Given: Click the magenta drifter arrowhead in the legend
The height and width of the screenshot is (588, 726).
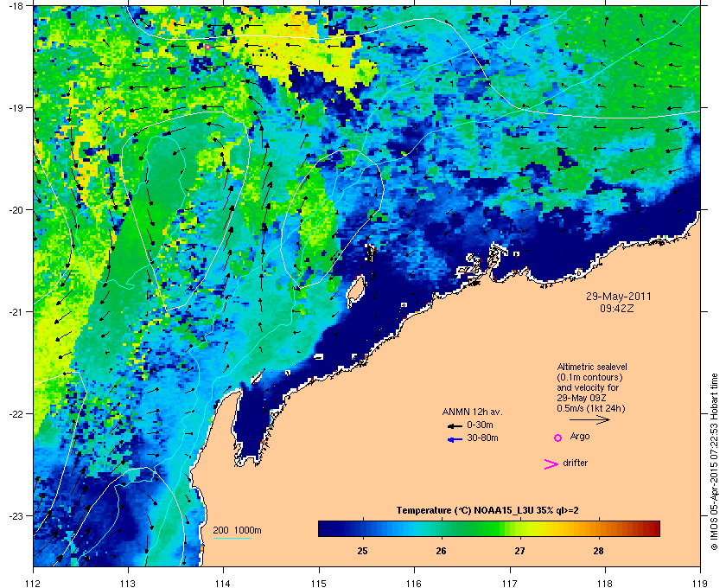Looking at the screenshot, I should tap(551, 464).
